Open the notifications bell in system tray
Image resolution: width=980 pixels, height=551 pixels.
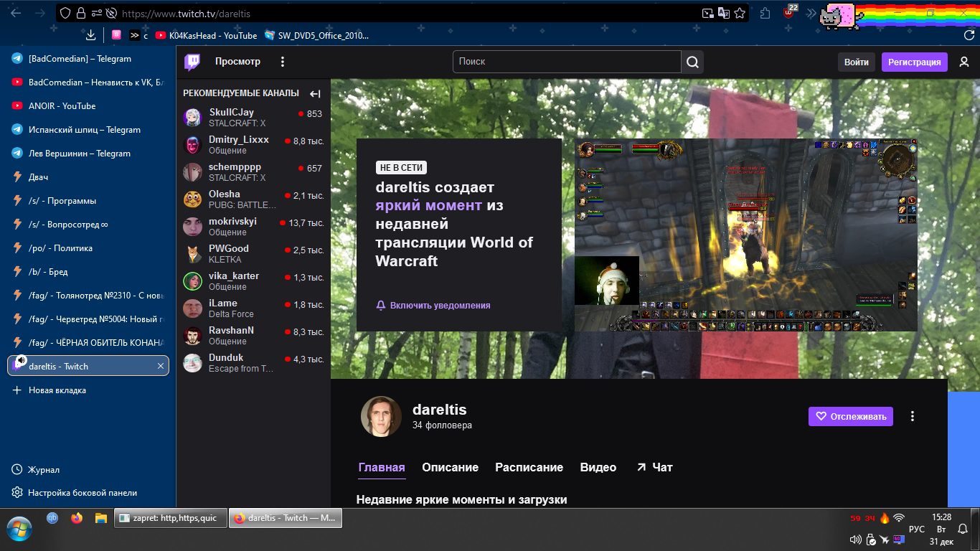pos(963,529)
